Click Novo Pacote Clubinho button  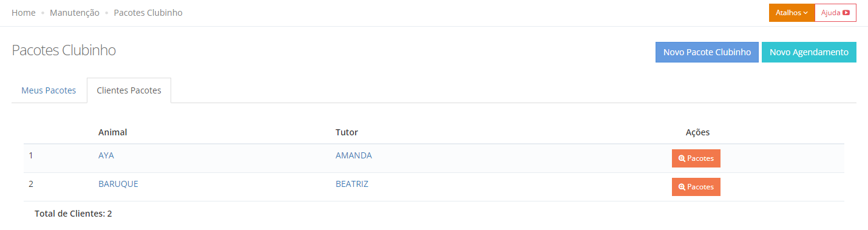coord(707,52)
